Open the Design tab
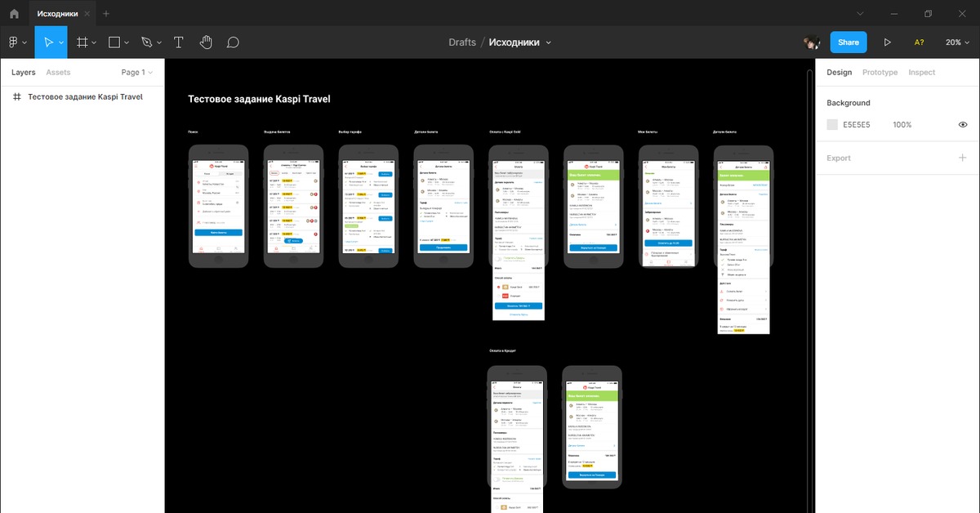Viewport: 980px width, 513px height. pyautogui.click(x=839, y=72)
